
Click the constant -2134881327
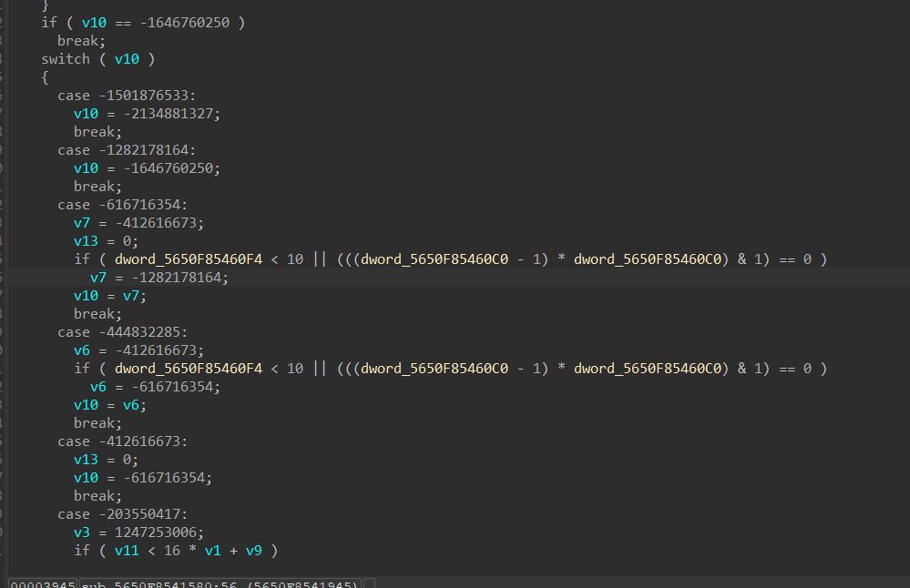(171, 114)
